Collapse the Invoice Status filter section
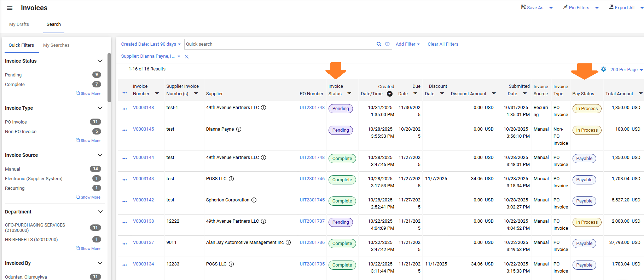Viewport: 644px width, 280px height. [100, 61]
